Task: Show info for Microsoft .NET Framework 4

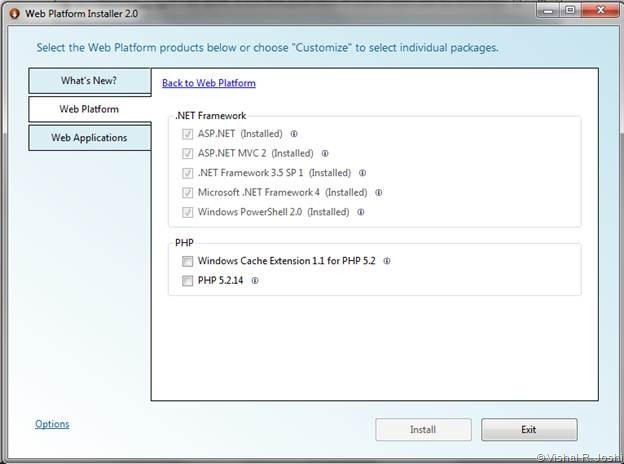Action: (x=379, y=193)
